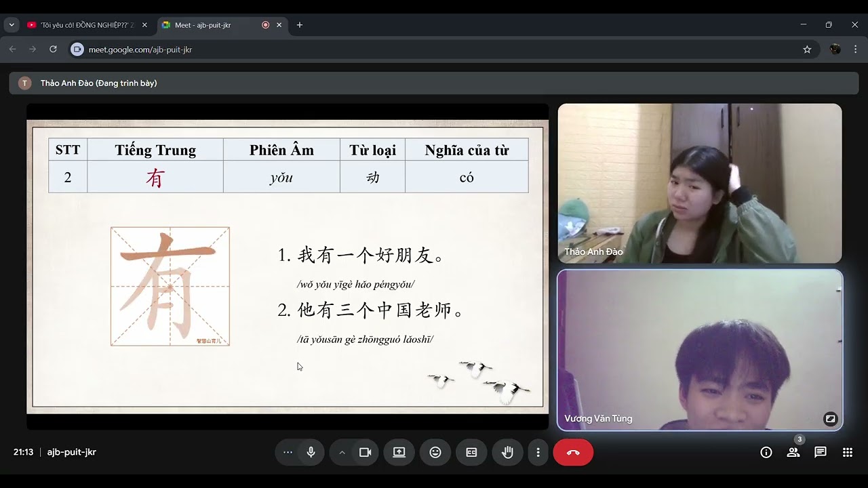Toggle closed captions button

(471, 452)
